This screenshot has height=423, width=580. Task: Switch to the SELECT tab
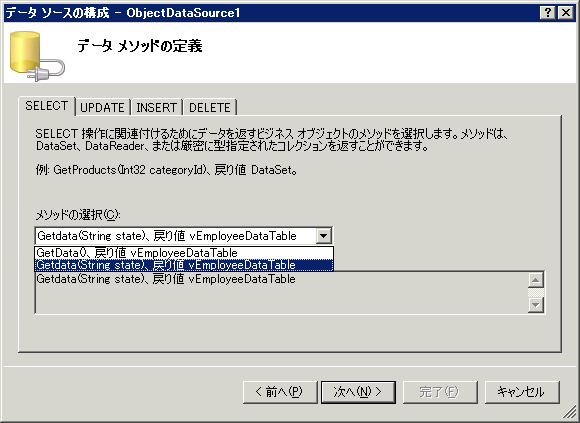click(x=47, y=106)
